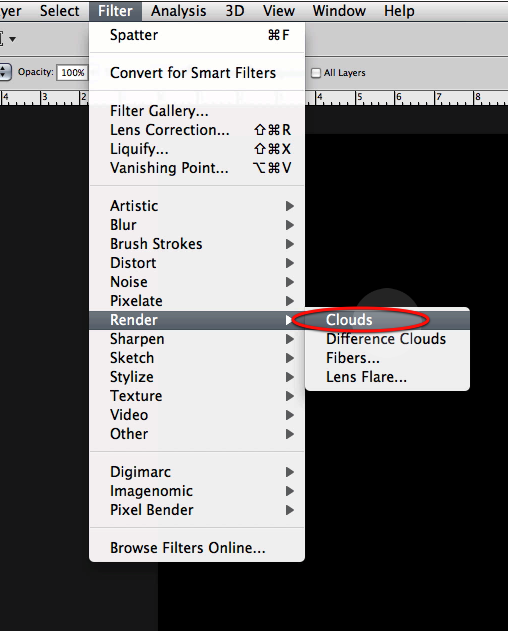Open the Vanishing Point... filter
508x631 pixels.
click(x=197, y=168)
